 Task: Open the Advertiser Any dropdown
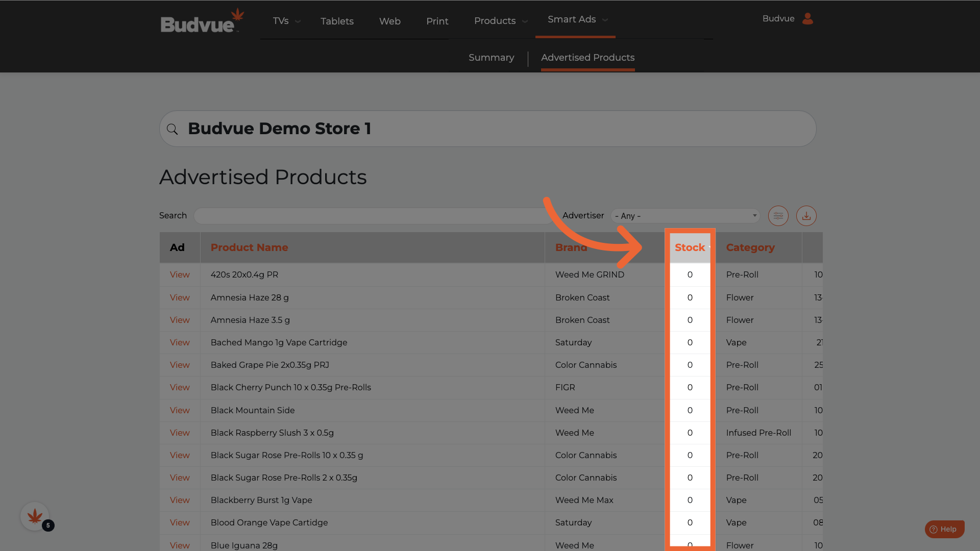pyautogui.click(x=685, y=216)
